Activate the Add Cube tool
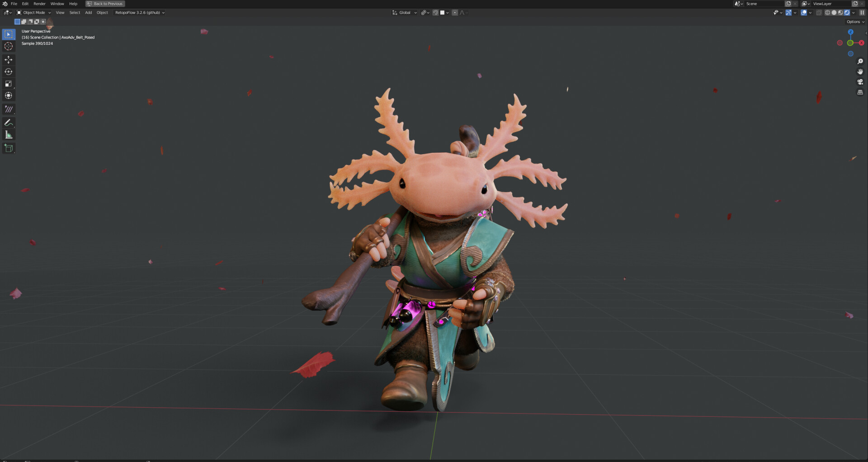868x462 pixels. tap(8, 148)
